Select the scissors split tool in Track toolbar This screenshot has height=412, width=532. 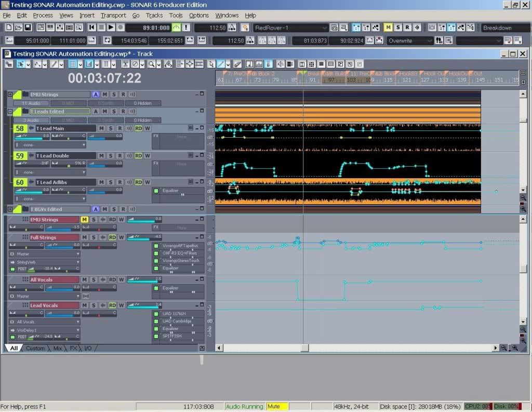pyautogui.click(x=125, y=64)
